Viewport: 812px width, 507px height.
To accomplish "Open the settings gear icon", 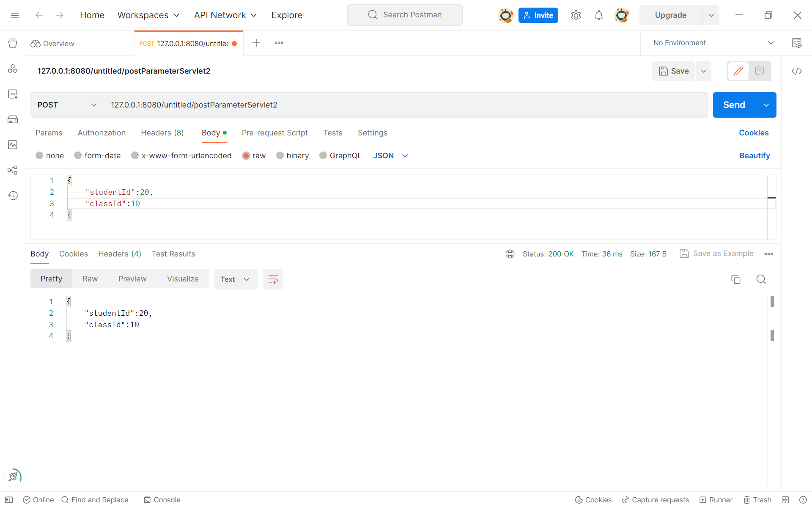I will tap(576, 15).
